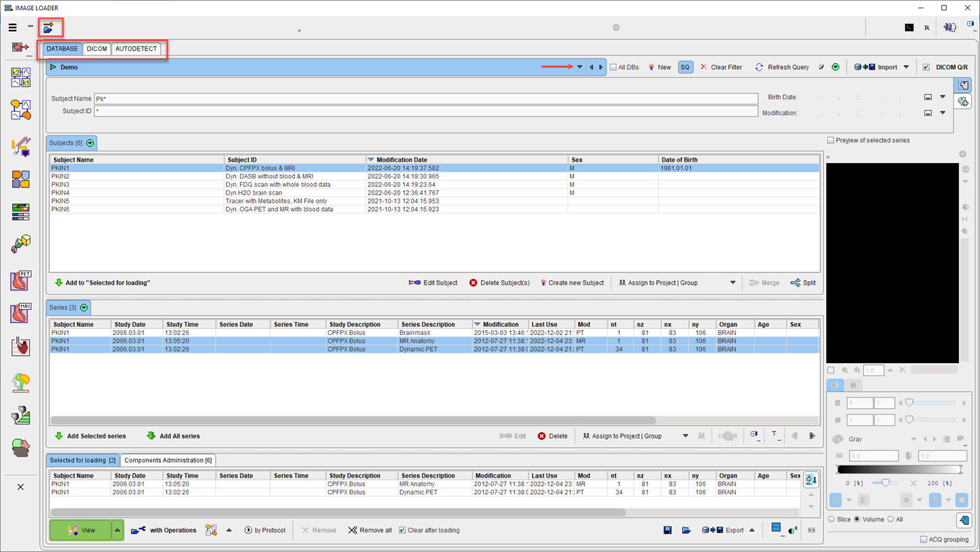Open Selected for loading [2] tab
The width and height of the screenshot is (980, 552).
tap(83, 460)
